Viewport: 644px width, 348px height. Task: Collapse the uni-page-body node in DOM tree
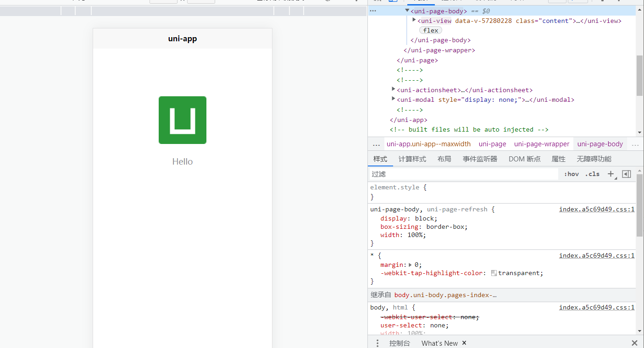click(407, 11)
